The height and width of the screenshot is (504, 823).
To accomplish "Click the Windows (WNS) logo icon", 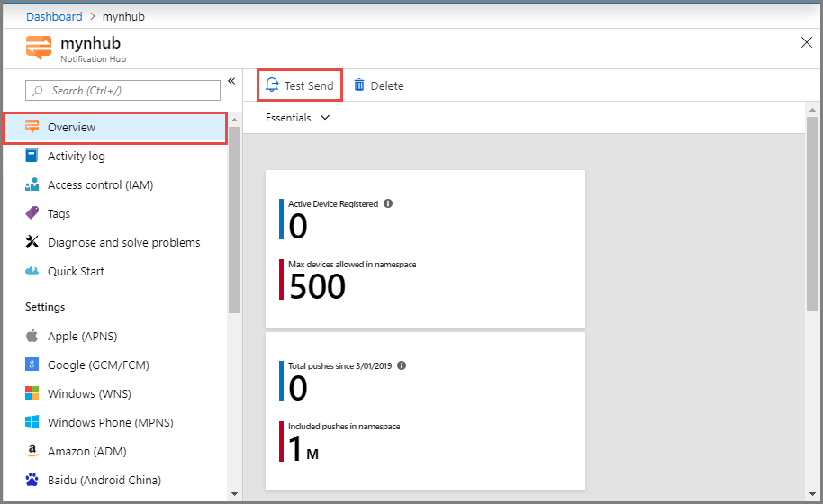I will (x=32, y=393).
